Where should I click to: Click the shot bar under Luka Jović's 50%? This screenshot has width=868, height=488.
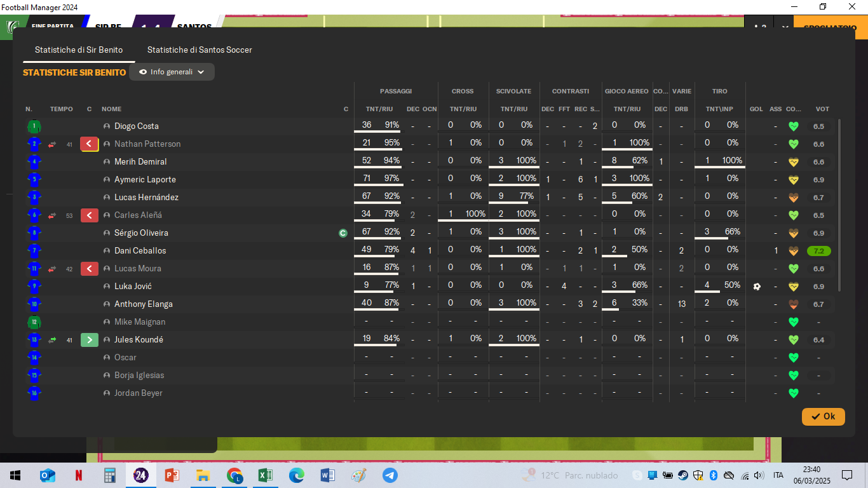(x=708, y=292)
